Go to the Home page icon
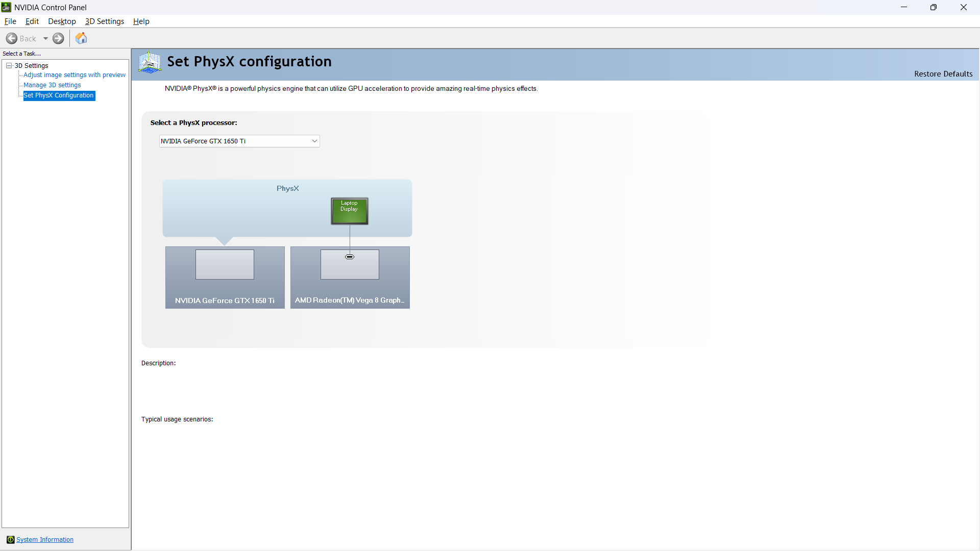The image size is (980, 551). [81, 38]
